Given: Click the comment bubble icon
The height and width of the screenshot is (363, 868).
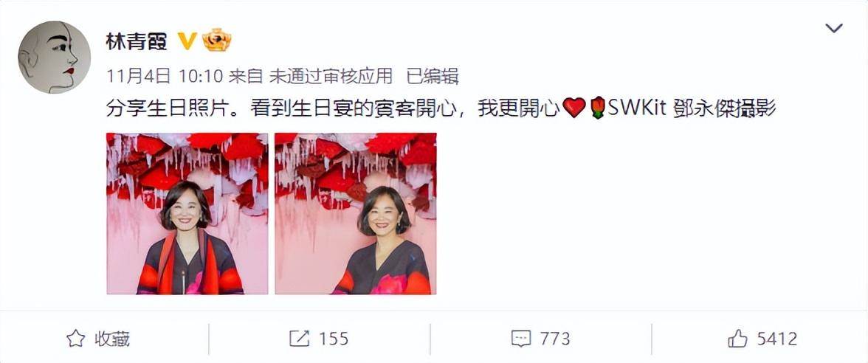Looking at the screenshot, I should [x=521, y=339].
